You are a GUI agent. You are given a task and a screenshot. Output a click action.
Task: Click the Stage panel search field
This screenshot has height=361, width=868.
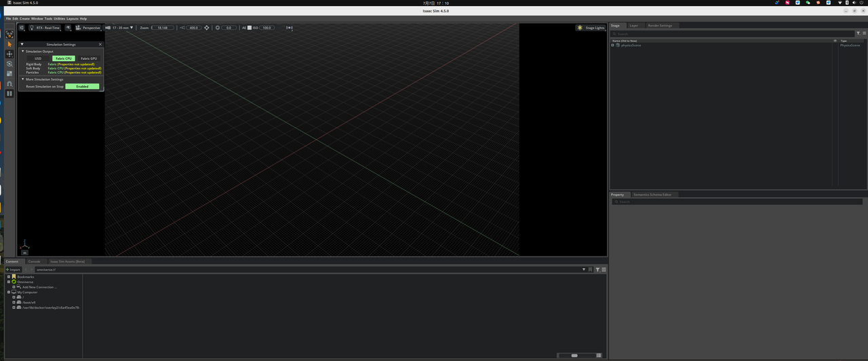click(x=732, y=33)
